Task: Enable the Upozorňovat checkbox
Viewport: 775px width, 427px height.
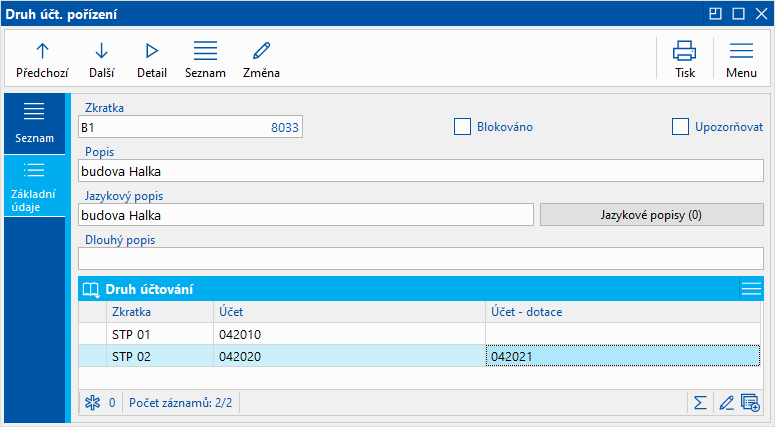Action: pos(680,127)
